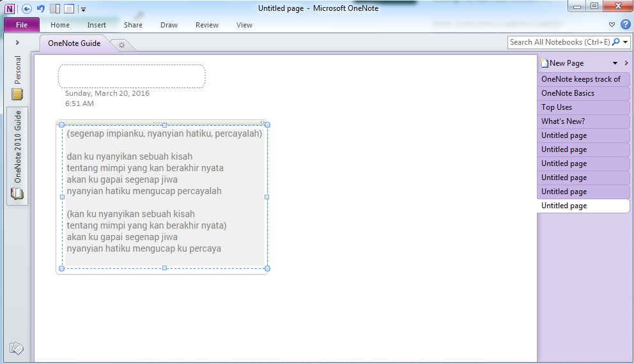Viewport: 634px width, 364px height.
Task: Click the OneNote application icon in title bar
Action: click(x=10, y=8)
